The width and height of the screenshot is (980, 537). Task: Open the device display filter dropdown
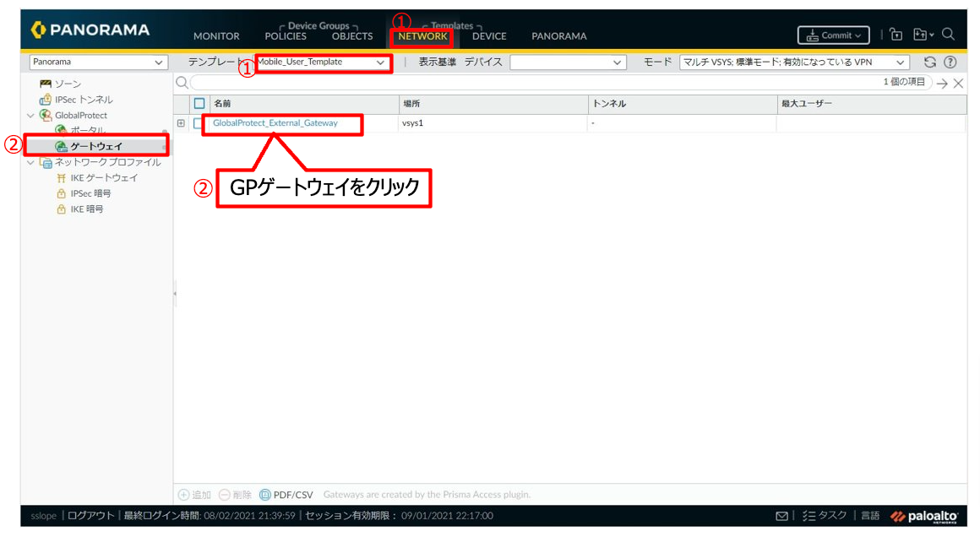point(568,62)
